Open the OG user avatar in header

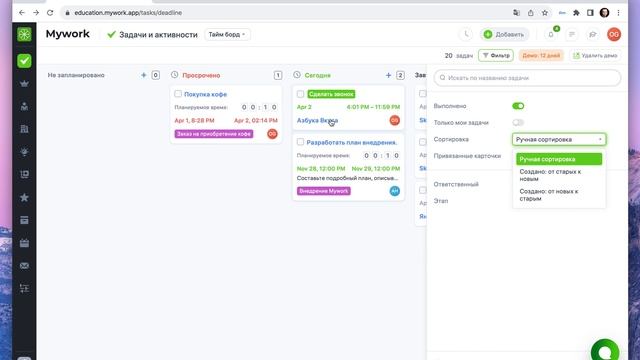point(613,34)
